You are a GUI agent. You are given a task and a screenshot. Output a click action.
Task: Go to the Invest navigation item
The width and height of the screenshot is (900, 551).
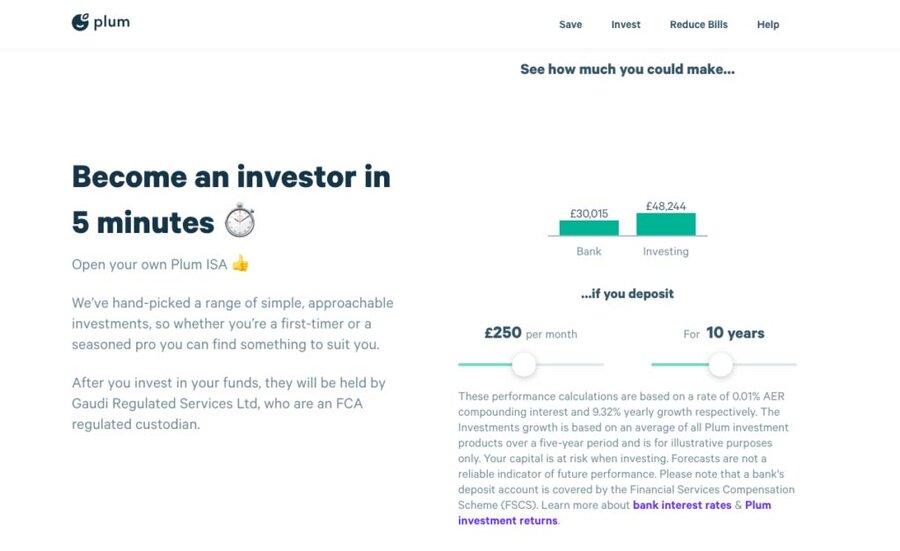(626, 25)
